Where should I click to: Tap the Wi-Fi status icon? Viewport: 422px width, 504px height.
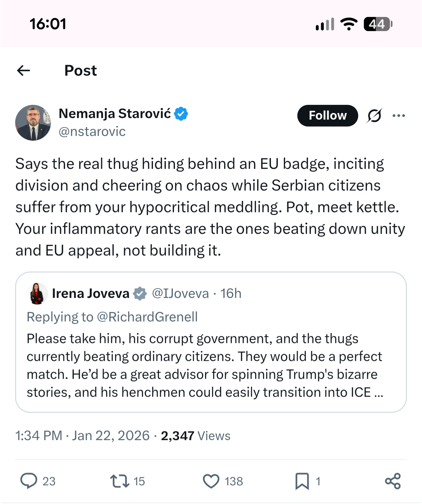pyautogui.click(x=349, y=24)
